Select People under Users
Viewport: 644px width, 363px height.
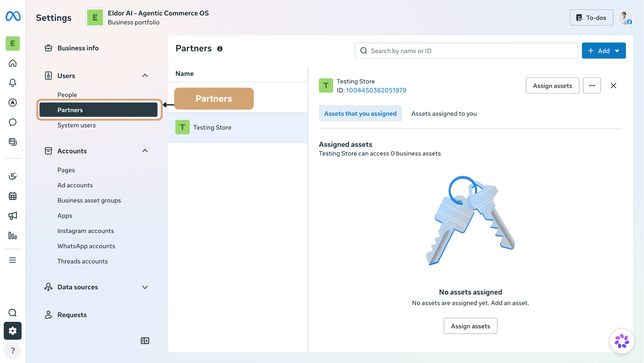[x=67, y=95]
